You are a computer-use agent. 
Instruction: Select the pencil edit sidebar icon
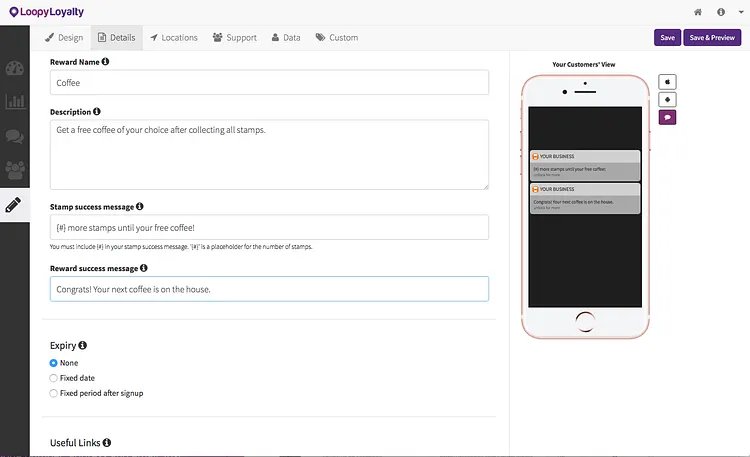13,205
